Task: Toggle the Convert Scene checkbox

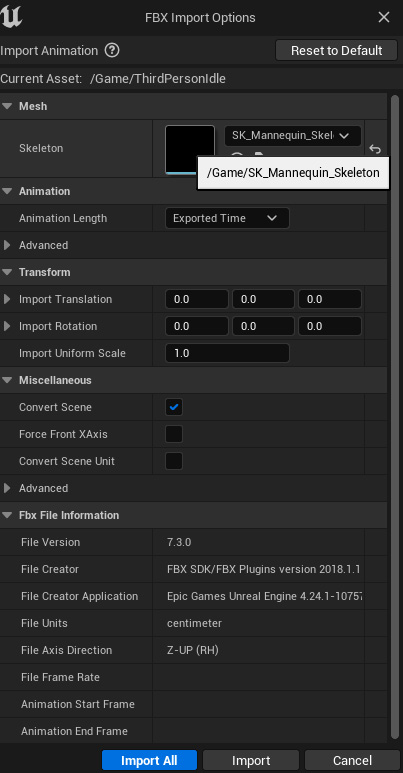Action: [x=174, y=407]
